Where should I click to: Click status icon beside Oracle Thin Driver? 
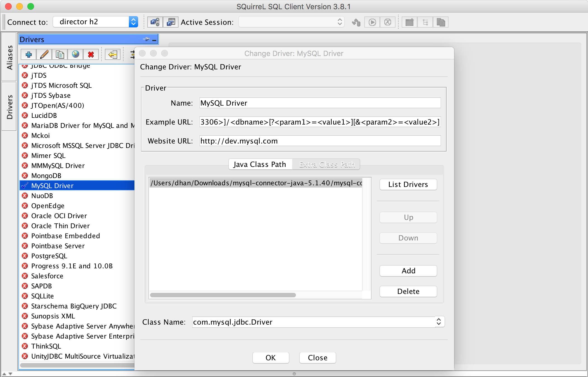point(25,226)
